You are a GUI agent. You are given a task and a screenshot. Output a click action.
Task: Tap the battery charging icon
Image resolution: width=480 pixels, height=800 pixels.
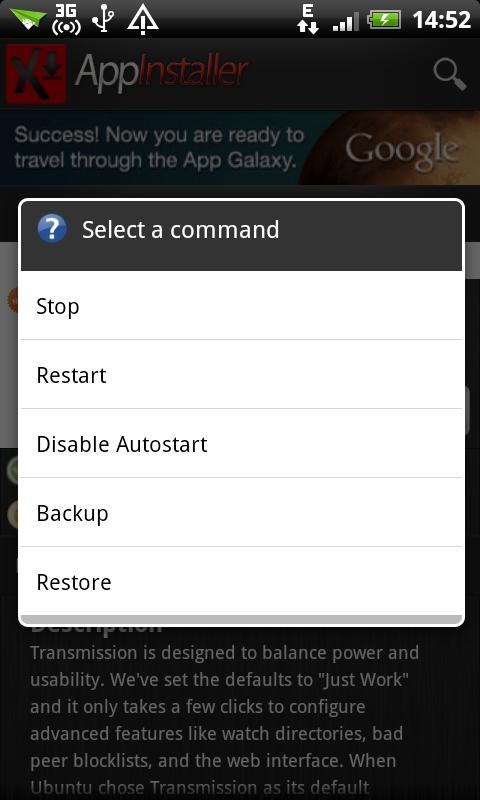pos(385,20)
